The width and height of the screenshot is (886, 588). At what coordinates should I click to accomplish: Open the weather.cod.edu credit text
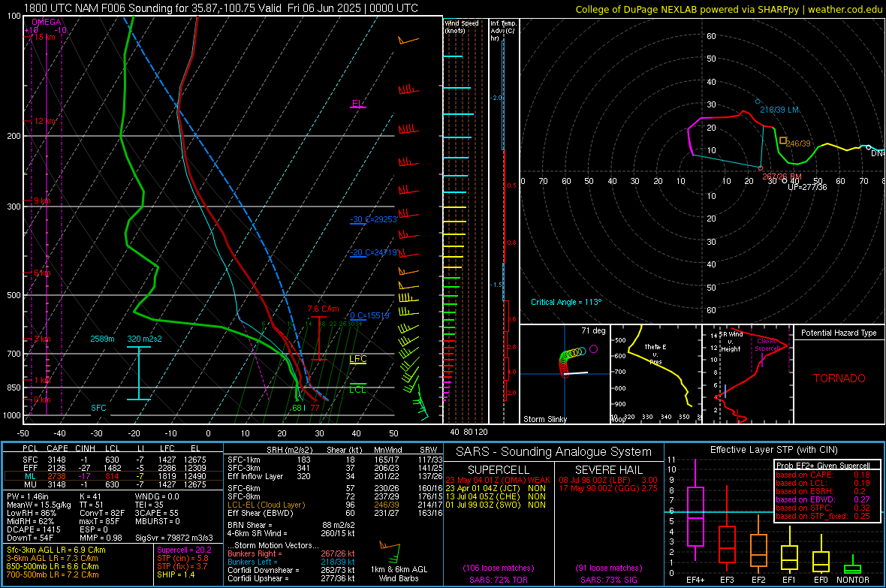[729, 9]
